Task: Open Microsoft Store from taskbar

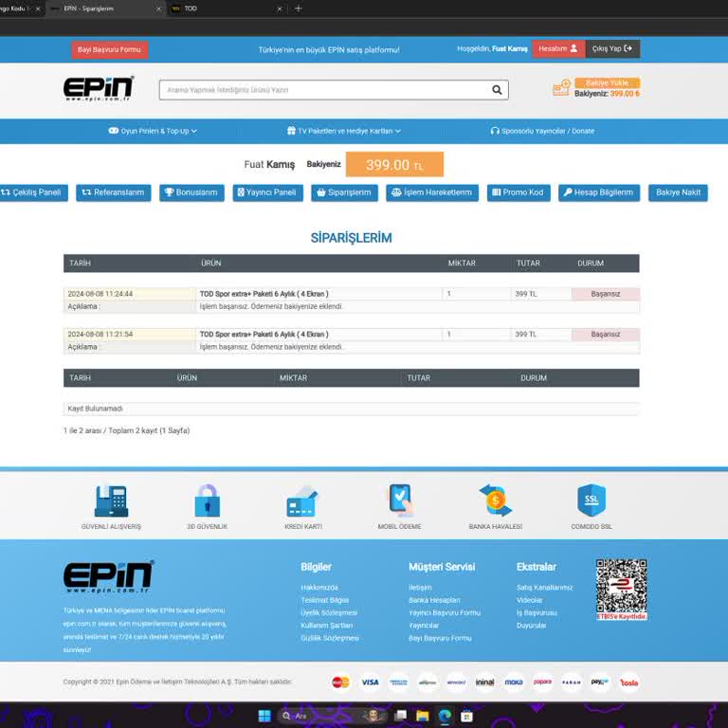Action: (x=467, y=716)
